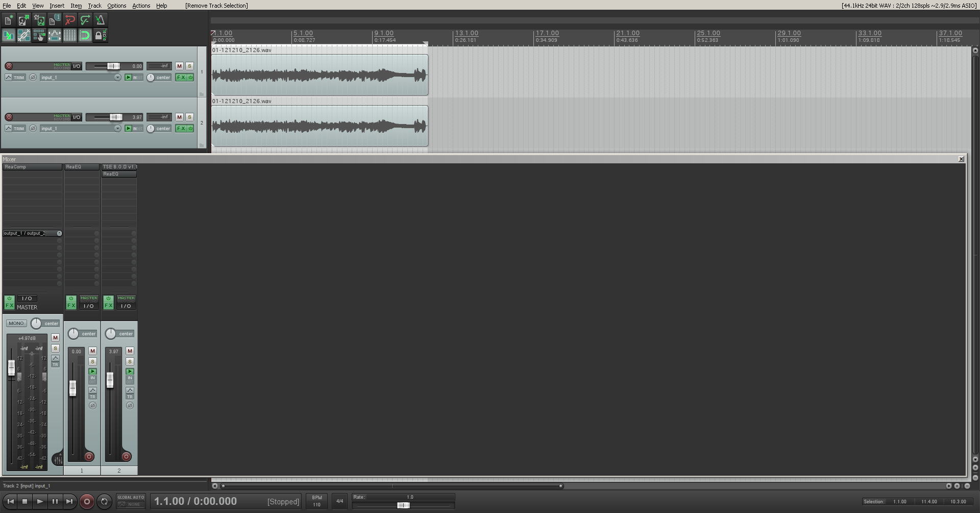Click track 1 FX button
The image size is (980, 513).
tap(181, 78)
